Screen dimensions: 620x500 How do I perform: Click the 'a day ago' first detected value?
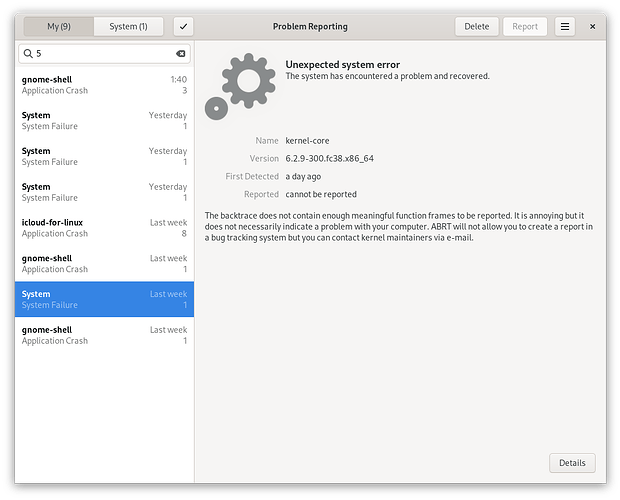point(303,177)
